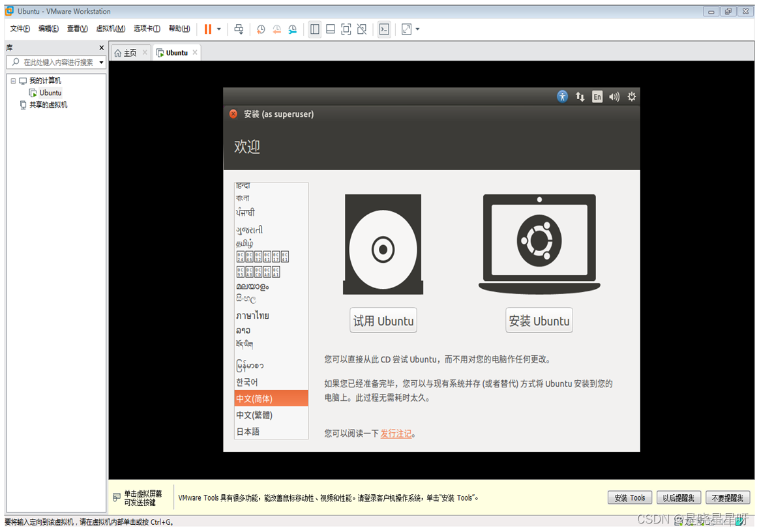Enter full screen mode icon
The height and width of the screenshot is (532, 759).
point(346,29)
